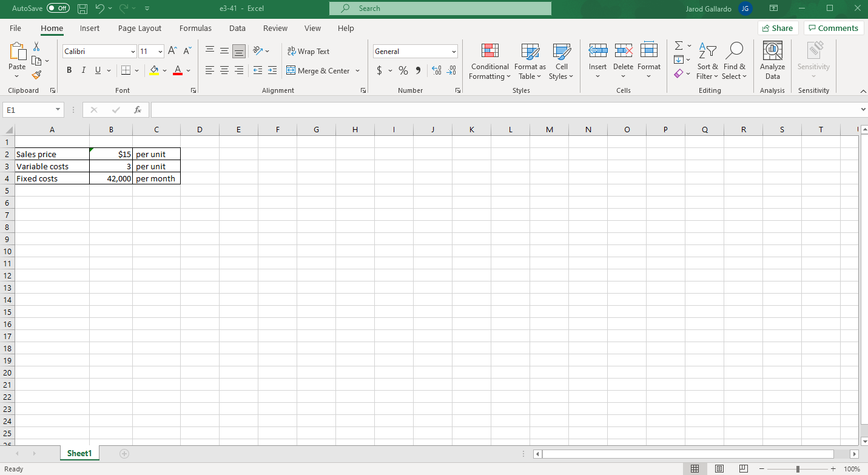
Task: Open the font size dropdown
Action: click(x=160, y=52)
